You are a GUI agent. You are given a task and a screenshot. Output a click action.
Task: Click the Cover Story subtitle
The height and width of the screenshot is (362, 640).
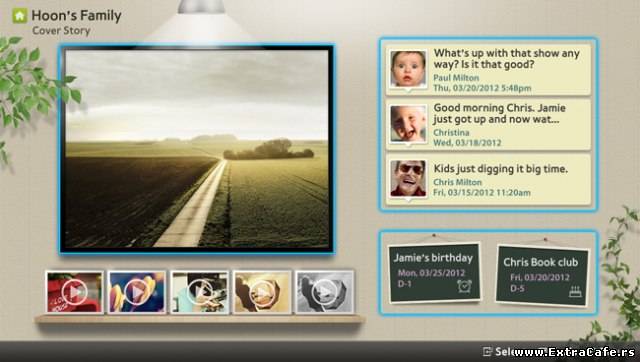(61, 31)
